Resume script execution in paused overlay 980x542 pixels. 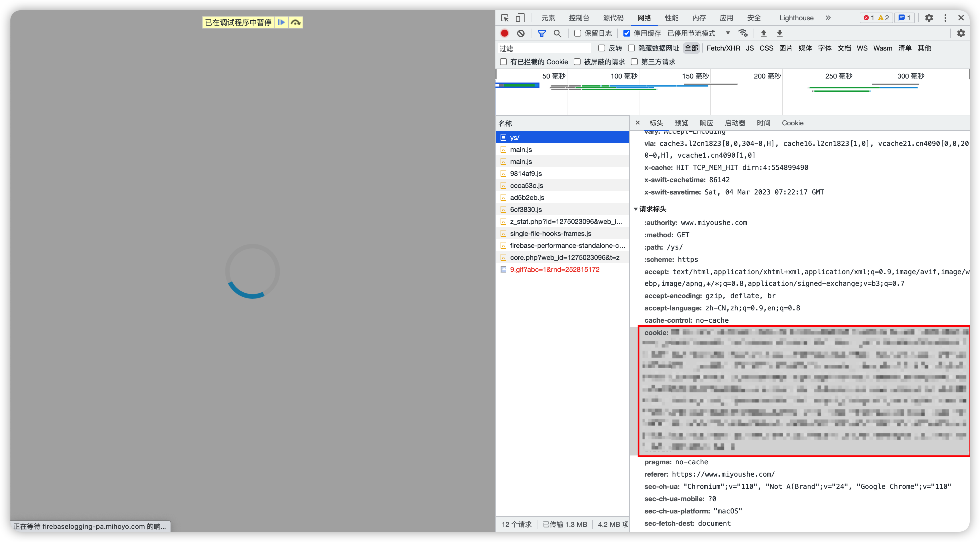pyautogui.click(x=281, y=23)
